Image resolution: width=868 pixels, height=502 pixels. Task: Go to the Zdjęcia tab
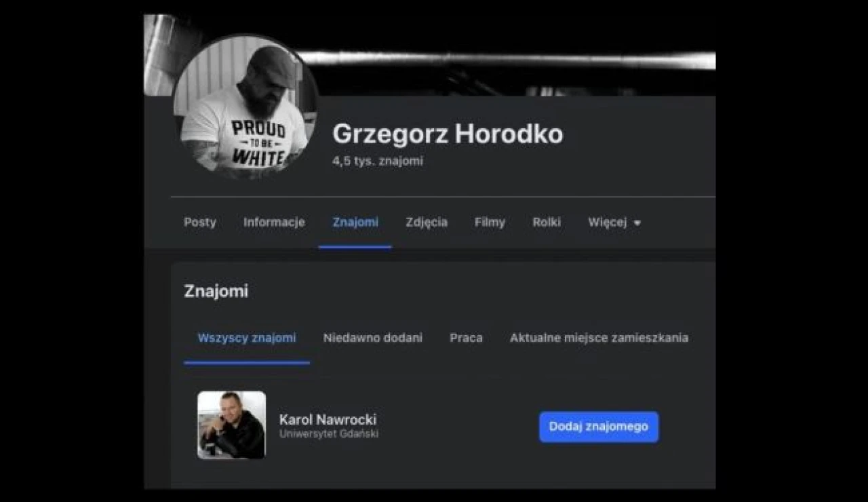click(x=427, y=223)
